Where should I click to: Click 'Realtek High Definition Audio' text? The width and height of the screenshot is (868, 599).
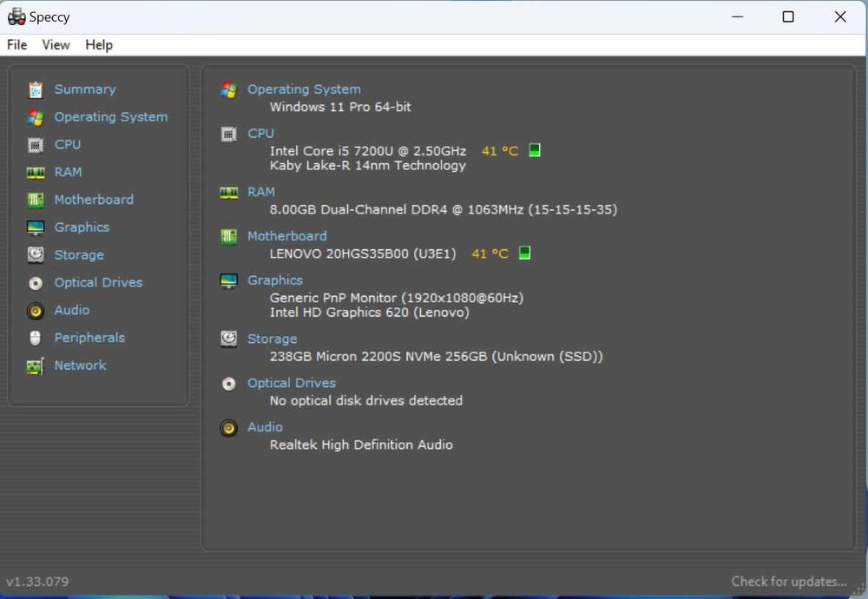[x=361, y=445]
